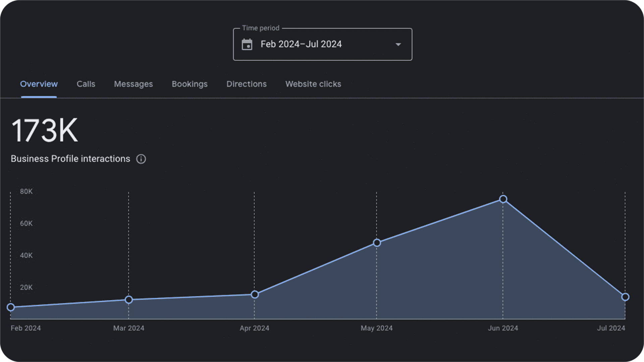Click the Business Profile interactions label
644x362 pixels.
tap(70, 159)
